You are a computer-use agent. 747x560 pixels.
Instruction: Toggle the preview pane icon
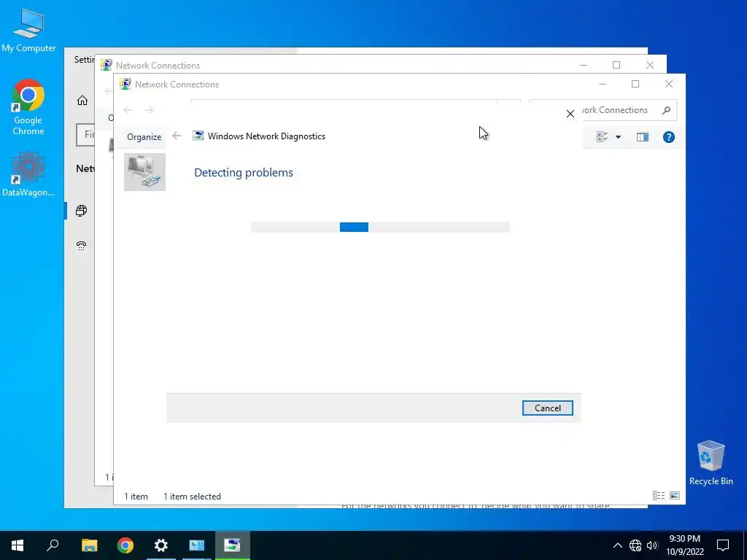642,137
